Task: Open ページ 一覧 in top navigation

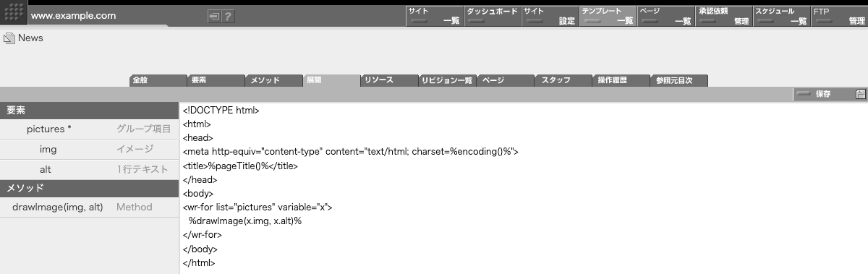Action: coord(665,16)
